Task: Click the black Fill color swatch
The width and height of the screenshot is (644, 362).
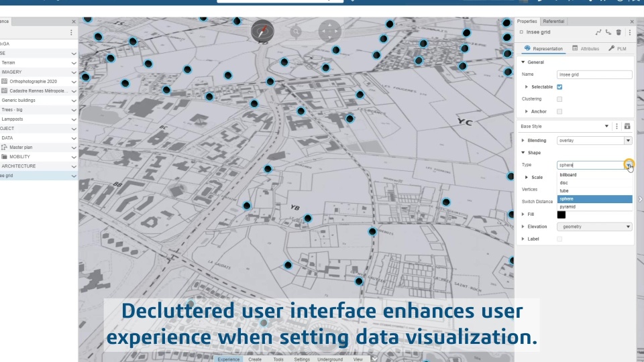Action: [x=561, y=215]
